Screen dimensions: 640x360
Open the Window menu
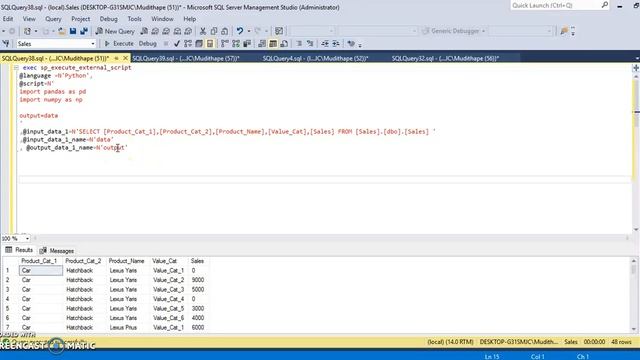coord(162,19)
